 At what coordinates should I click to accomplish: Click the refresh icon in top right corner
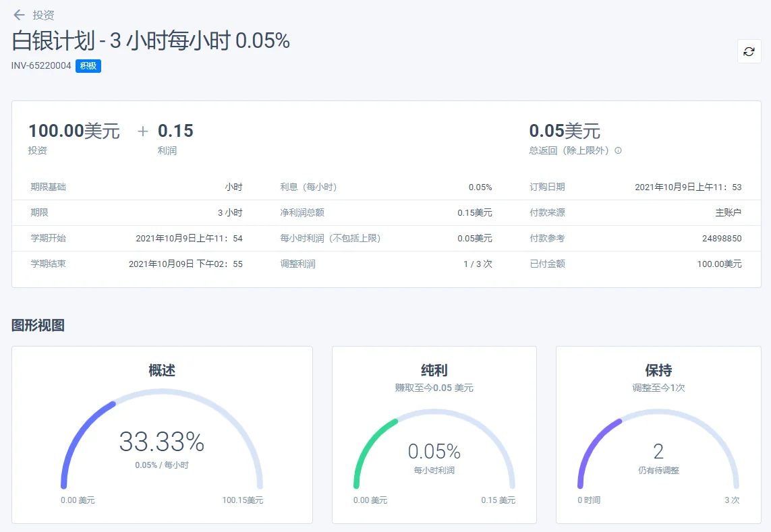(x=749, y=51)
